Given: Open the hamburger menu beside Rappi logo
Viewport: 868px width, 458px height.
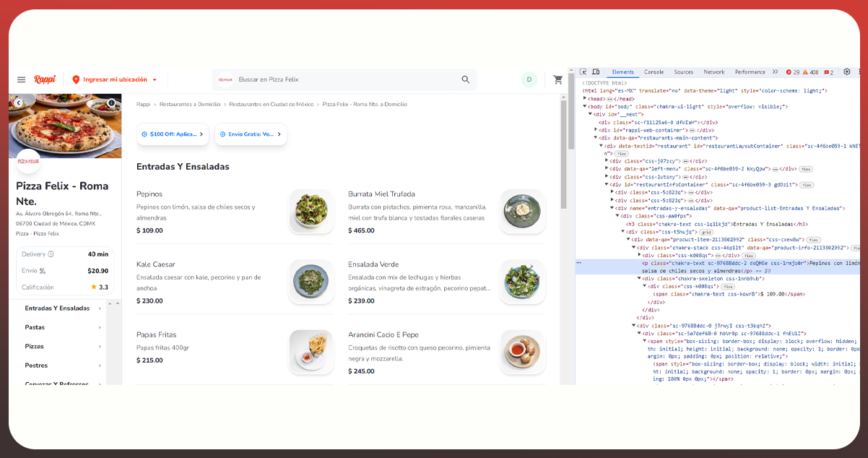Looking at the screenshot, I should (x=21, y=79).
